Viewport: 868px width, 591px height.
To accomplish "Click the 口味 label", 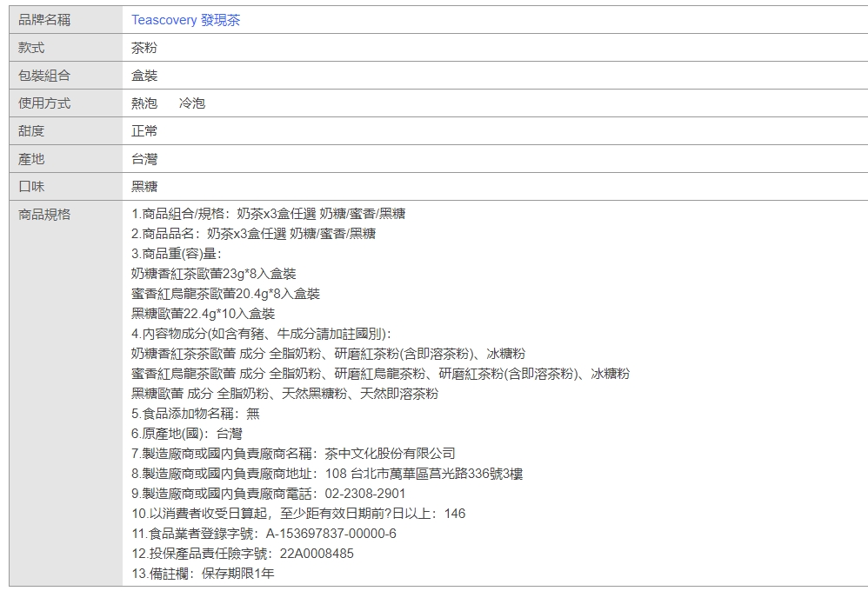I will [x=31, y=187].
